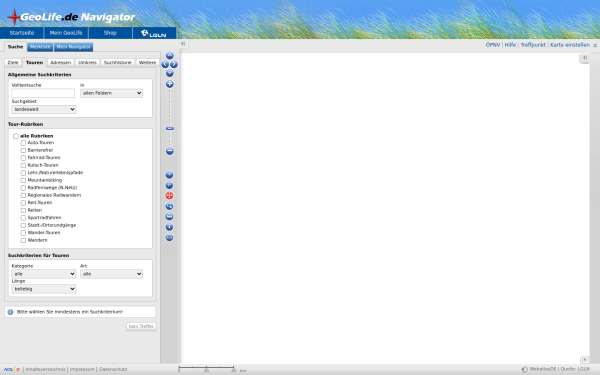Viewport: 600px width, 375px height.
Task: Select the Umkreis tab
Action: click(87, 62)
